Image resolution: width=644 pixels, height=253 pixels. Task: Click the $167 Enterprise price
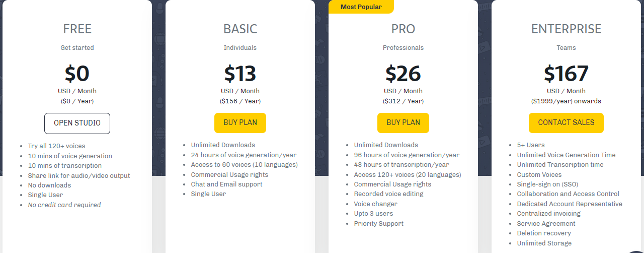point(566,74)
